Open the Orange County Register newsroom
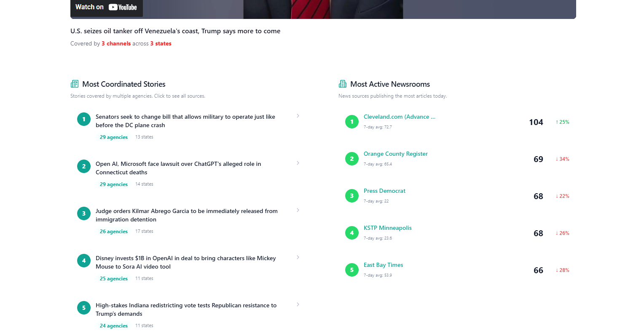The width and height of the screenshot is (644, 333). tap(396, 154)
